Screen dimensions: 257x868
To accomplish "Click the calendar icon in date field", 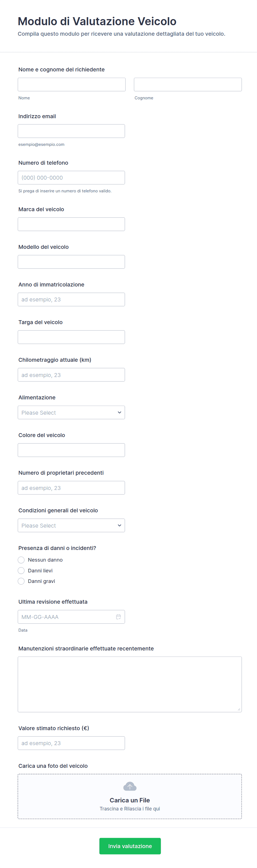I will (118, 617).
